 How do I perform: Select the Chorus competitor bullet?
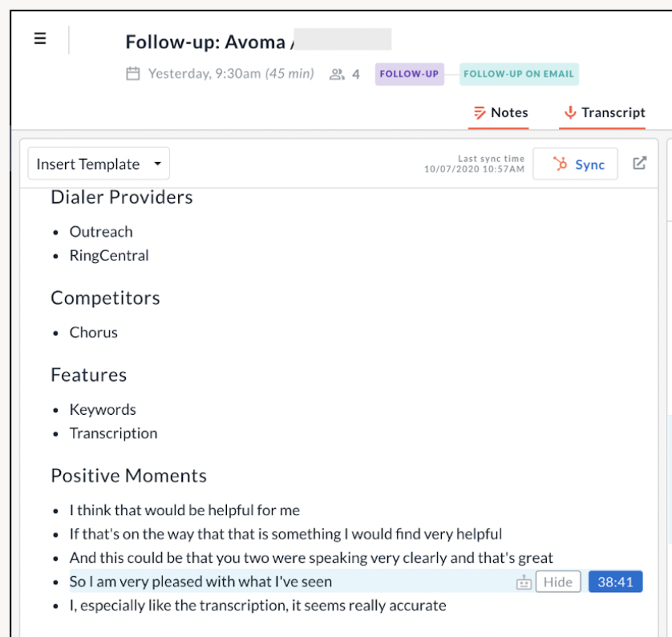[94, 333]
